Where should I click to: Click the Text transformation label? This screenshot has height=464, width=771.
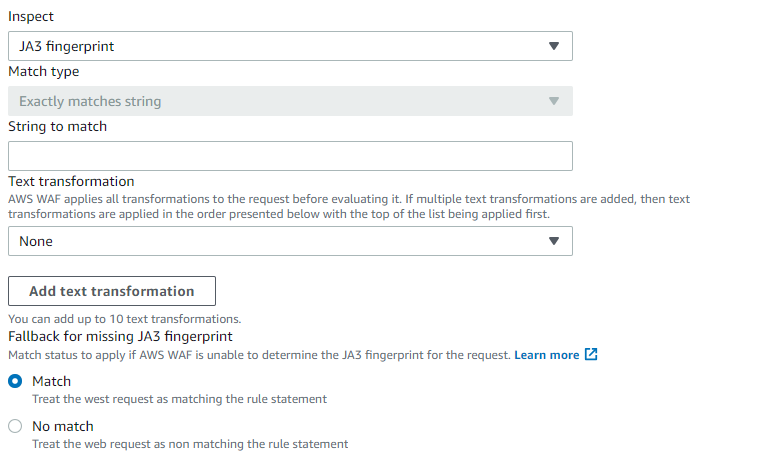tap(71, 181)
